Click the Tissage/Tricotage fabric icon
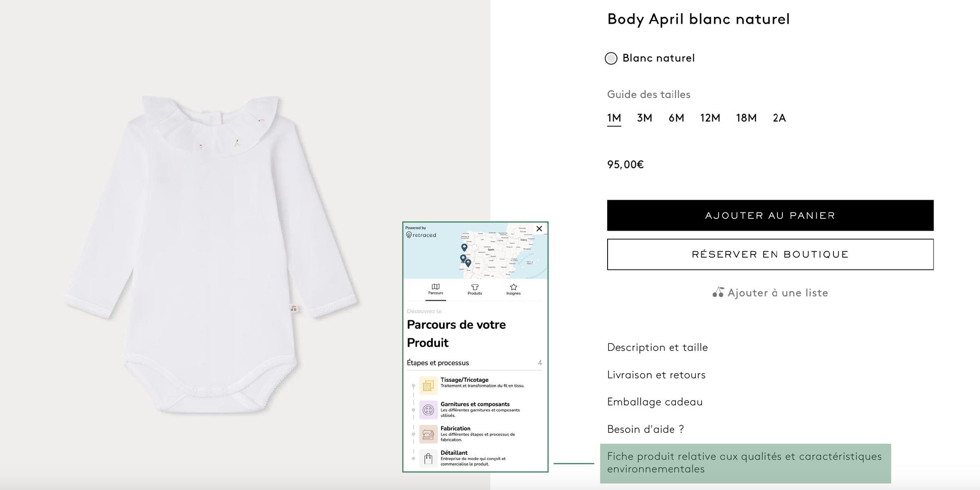The width and height of the screenshot is (980, 490). coord(428,385)
